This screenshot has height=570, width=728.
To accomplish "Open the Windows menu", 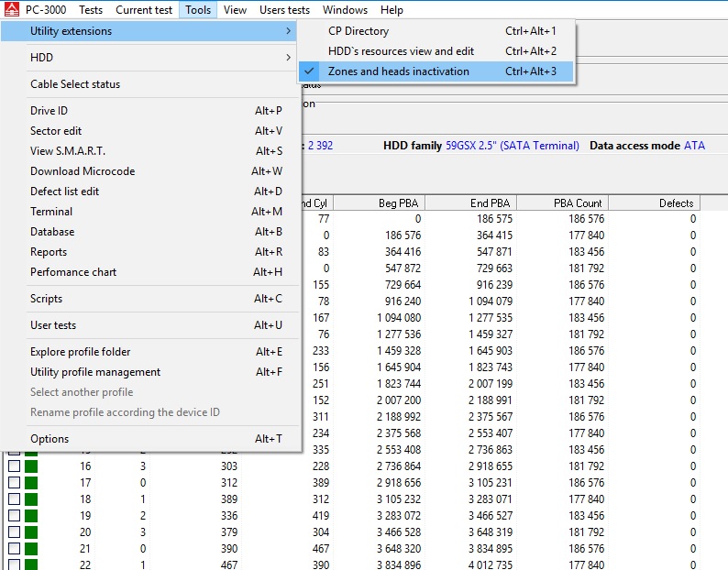I will click(345, 10).
